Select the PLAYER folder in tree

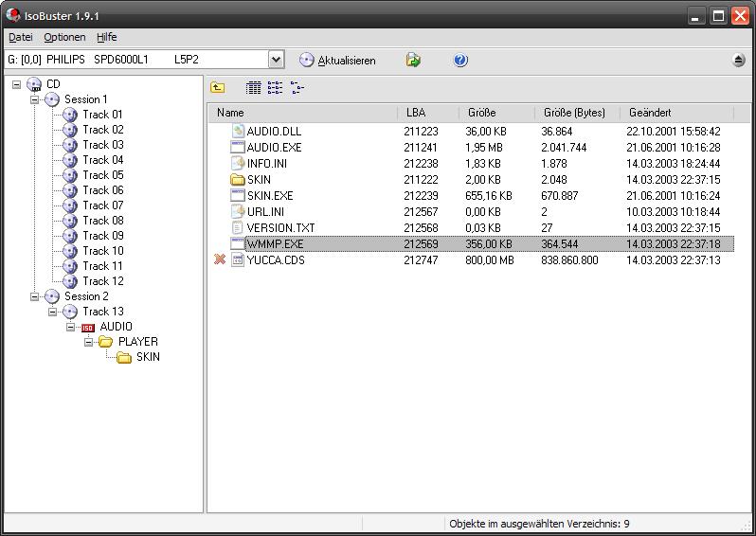(138, 342)
